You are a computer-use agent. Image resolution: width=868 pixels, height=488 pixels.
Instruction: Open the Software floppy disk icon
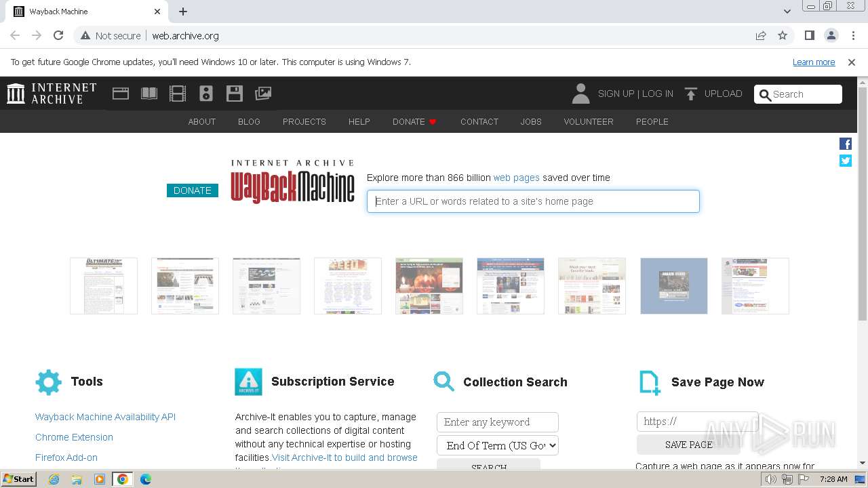(235, 94)
